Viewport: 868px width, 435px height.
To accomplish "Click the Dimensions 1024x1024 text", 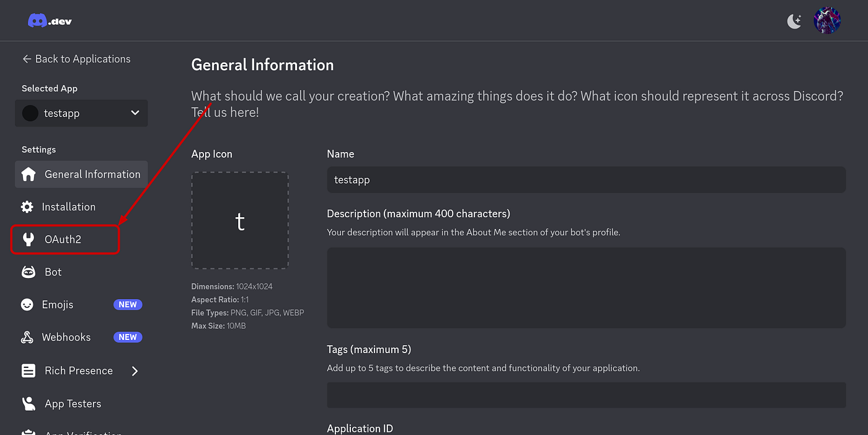I will 232,287.
